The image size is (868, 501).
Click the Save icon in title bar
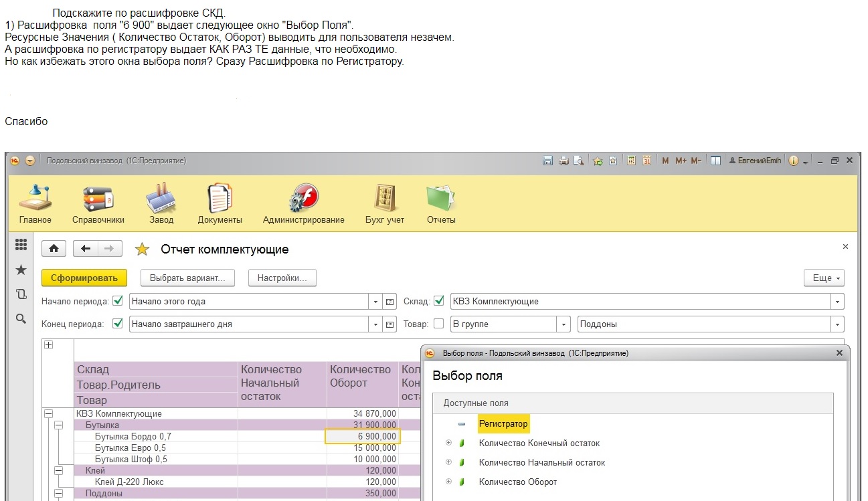pos(547,161)
